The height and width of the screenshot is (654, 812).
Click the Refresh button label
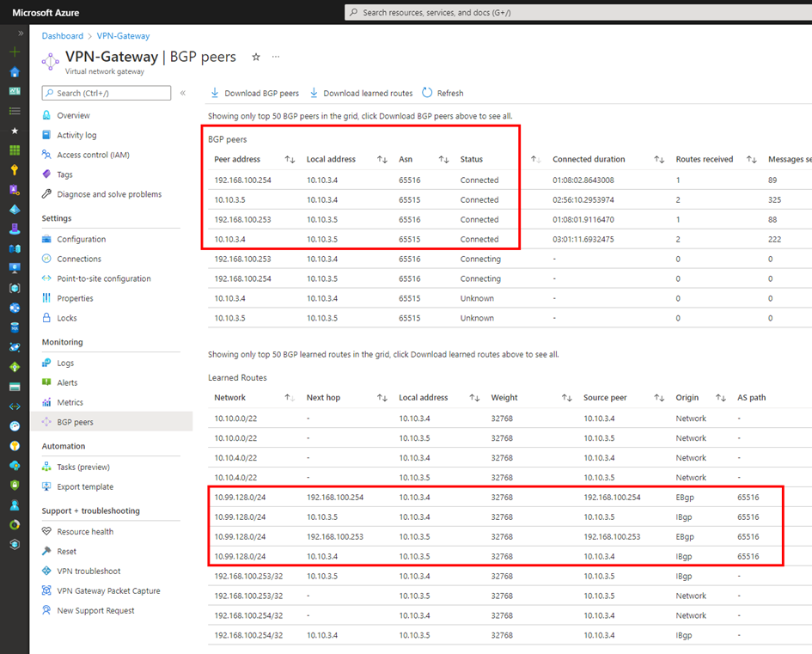point(450,93)
